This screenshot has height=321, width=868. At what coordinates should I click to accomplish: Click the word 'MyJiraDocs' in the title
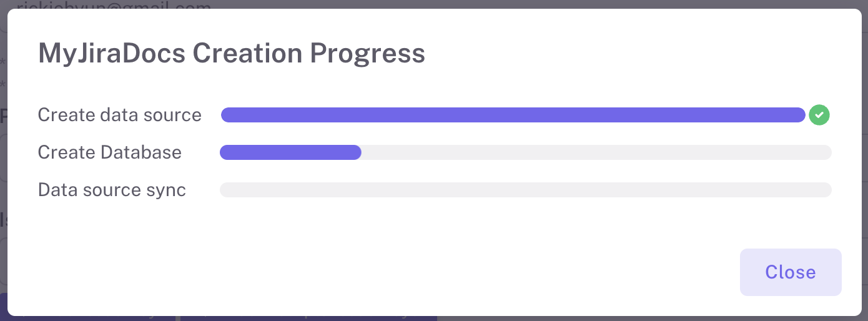(x=111, y=54)
